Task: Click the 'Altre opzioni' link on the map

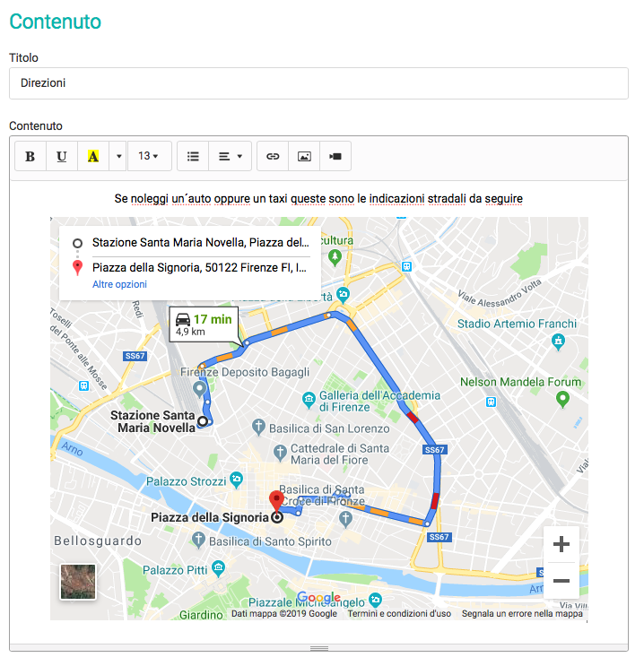Action: [120, 284]
